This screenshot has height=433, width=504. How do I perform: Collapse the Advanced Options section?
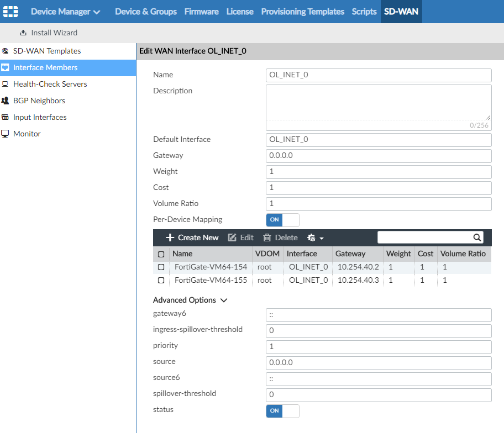[x=224, y=300]
